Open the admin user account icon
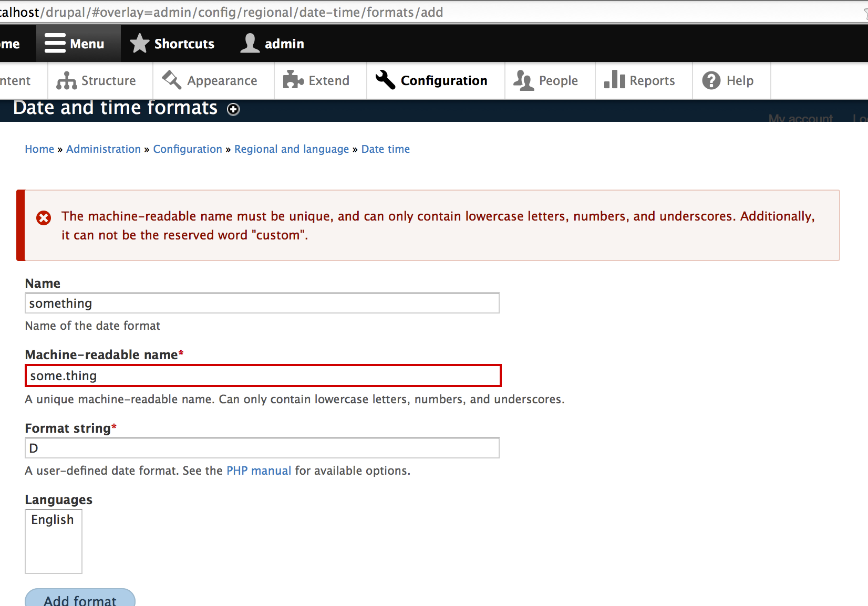 (250, 43)
